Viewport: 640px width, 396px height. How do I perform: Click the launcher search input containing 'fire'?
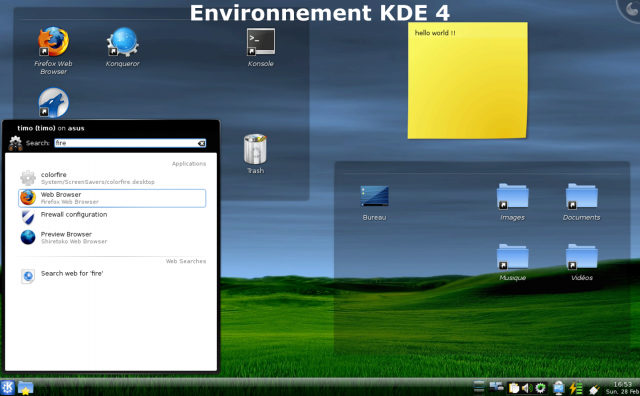click(130, 143)
